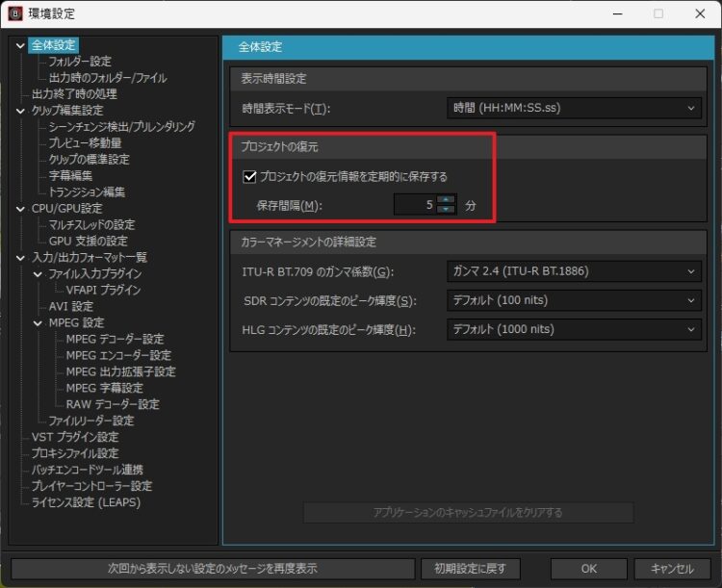
Task: Open ITU-R BT.709 ガンマ係数 dropdown
Action: pos(574,271)
